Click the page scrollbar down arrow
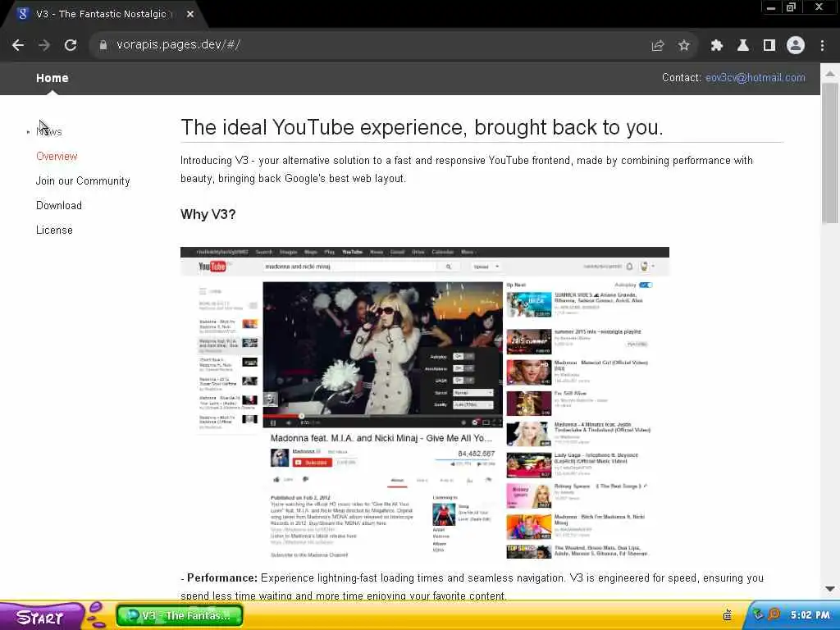840x630 pixels. tap(830, 589)
